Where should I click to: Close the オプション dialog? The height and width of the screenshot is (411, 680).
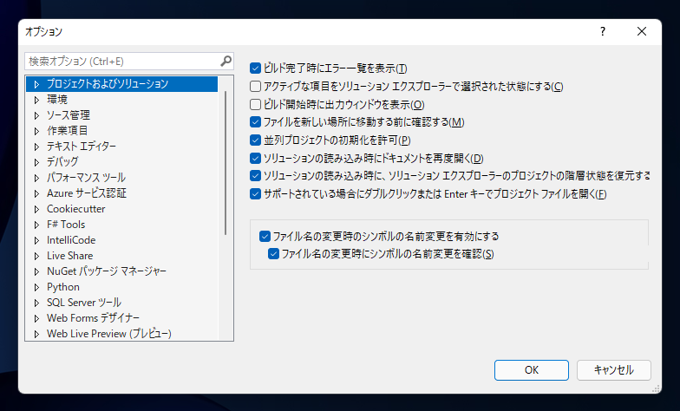(x=641, y=32)
